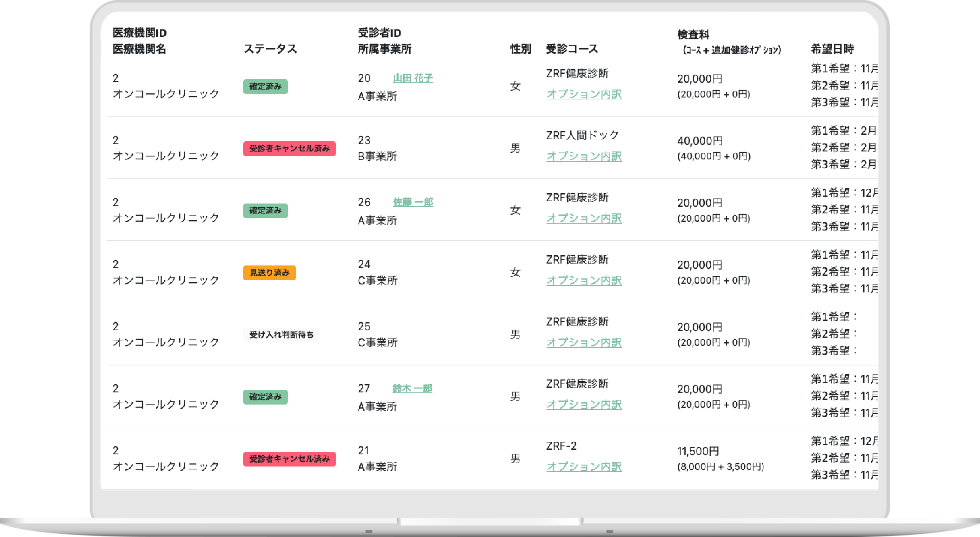Click 受診者キャンセル済み badge in patient 23 row
The width and height of the screenshot is (980, 537).
point(290,148)
